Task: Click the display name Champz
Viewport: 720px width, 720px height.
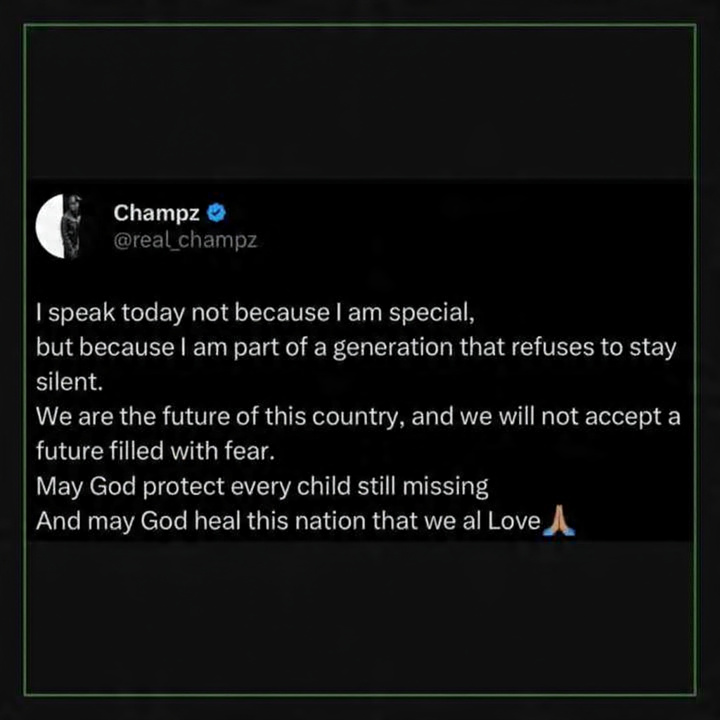Action: 158,212
